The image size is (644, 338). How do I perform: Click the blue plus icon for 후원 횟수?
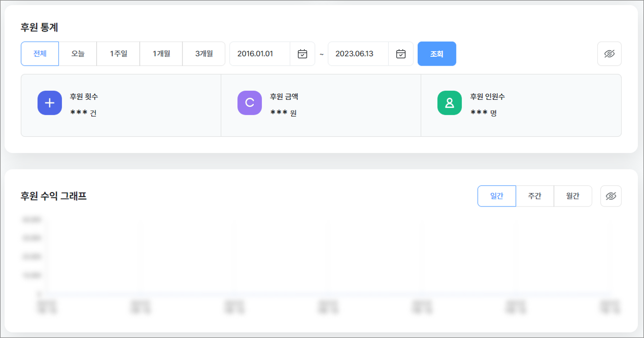[x=50, y=103]
